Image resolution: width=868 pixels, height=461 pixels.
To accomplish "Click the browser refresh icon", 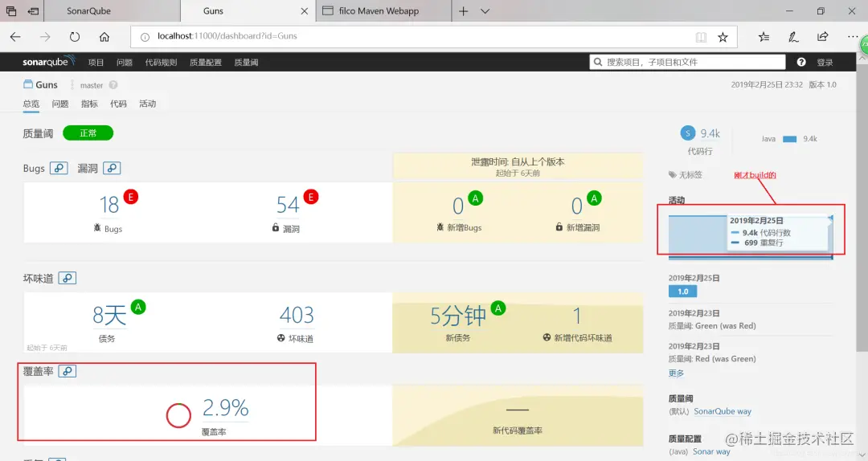I will click(74, 36).
